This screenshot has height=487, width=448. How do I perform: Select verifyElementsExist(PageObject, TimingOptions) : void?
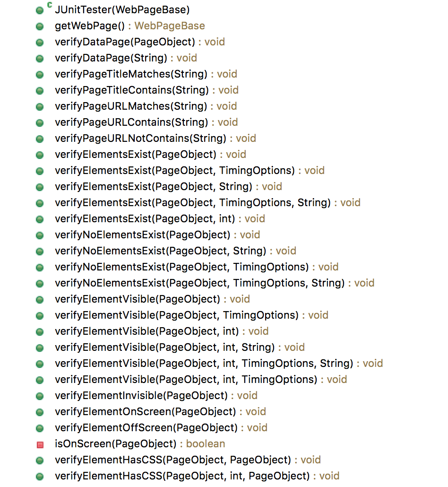click(190, 171)
